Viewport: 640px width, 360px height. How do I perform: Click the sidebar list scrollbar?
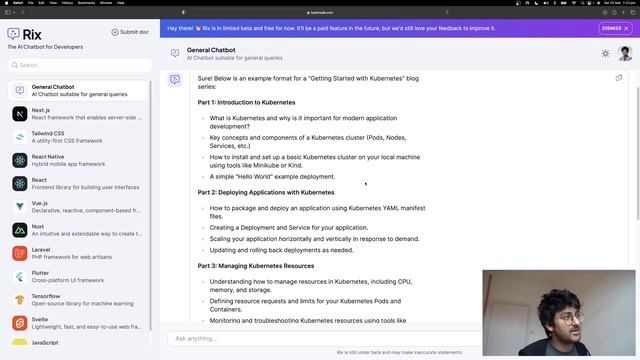coord(150,204)
